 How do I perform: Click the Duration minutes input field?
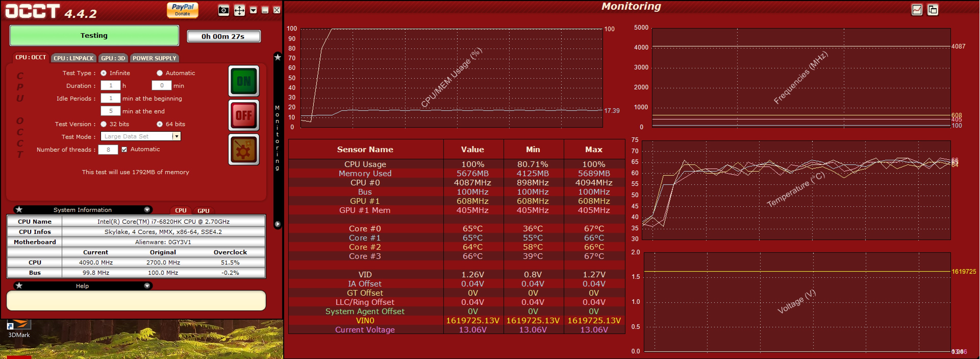[162, 85]
